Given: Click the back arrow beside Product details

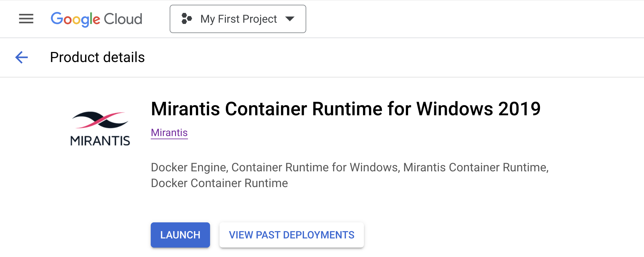Looking at the screenshot, I should point(22,57).
